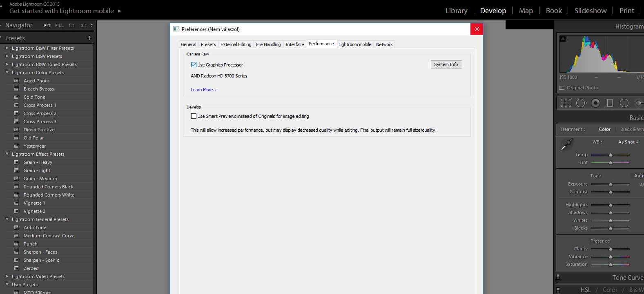Collapse Lightroom General Presets folder
644x294 pixels.
point(7,219)
